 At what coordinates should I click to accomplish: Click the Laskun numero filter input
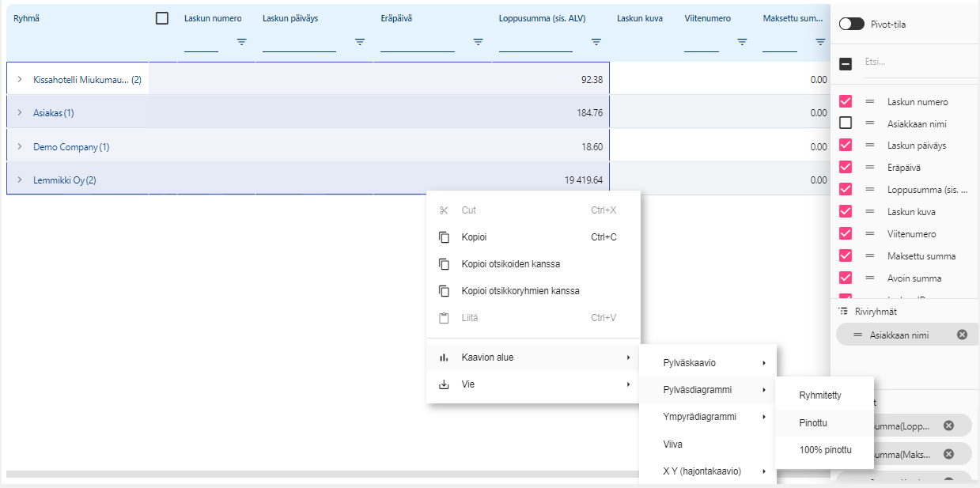[201, 43]
